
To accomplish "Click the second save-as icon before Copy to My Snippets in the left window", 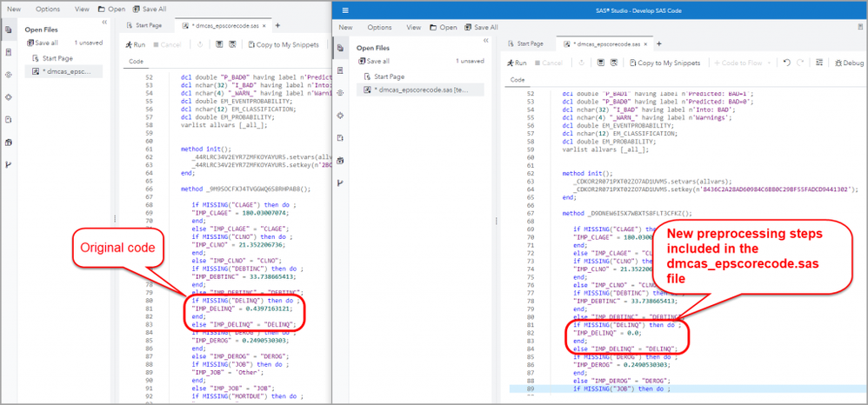I will point(232,45).
